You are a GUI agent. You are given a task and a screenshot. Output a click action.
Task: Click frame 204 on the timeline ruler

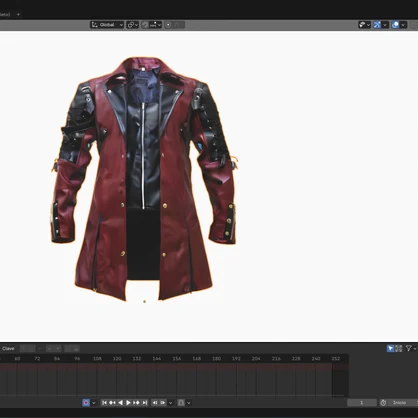(x=256, y=359)
